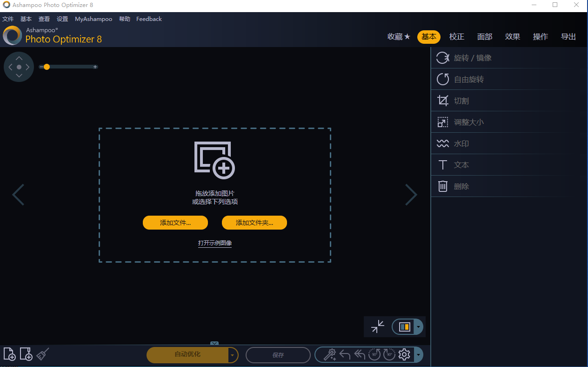Image resolution: width=588 pixels, height=367 pixels.
Task: Open the MyAshampoo menu
Action: [x=94, y=19]
